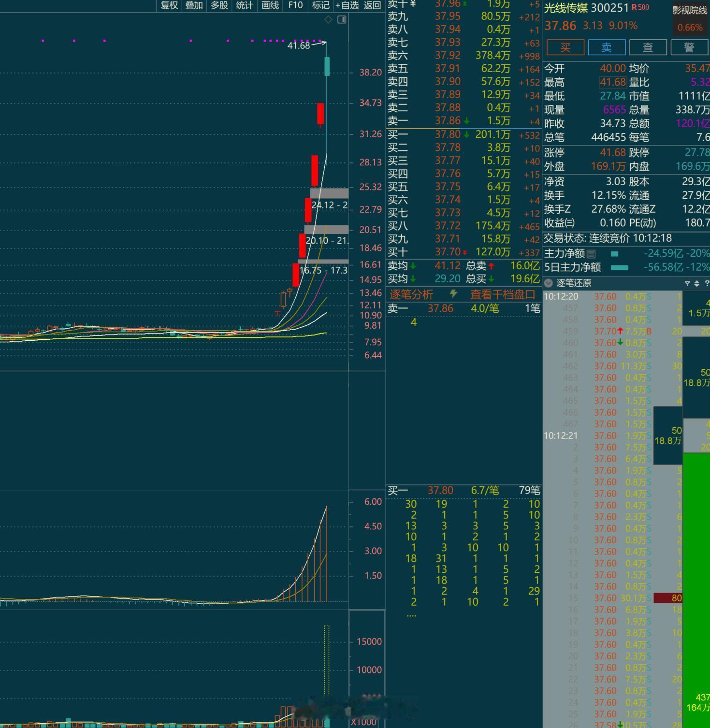710x728 pixels.
Task: Toggle the side panel layout icon
Action: 342,19
